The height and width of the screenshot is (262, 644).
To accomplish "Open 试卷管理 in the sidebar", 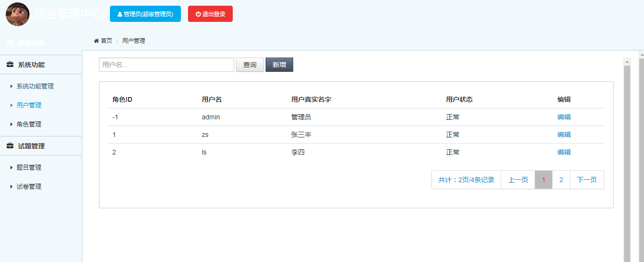I will pos(29,186).
